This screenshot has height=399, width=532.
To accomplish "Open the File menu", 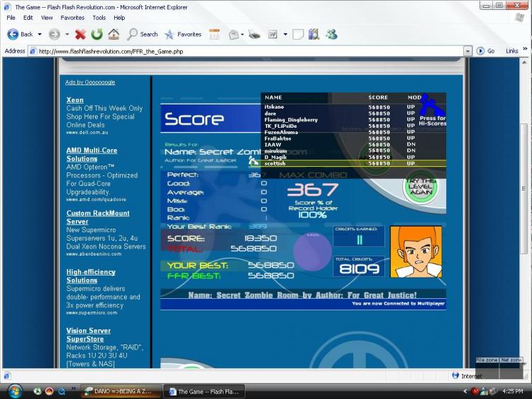I will point(11,18).
